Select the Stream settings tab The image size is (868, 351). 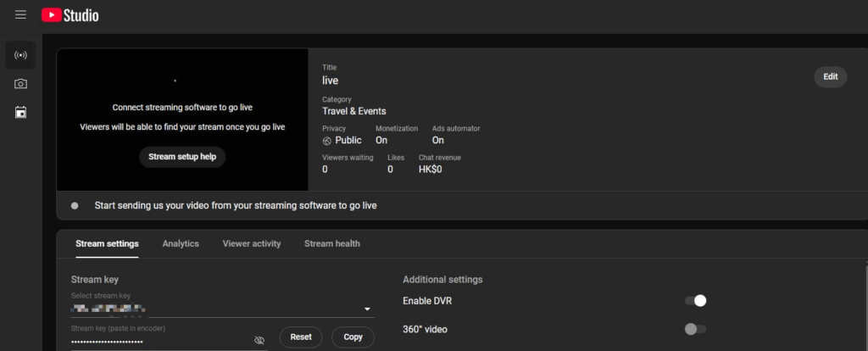pyautogui.click(x=107, y=244)
